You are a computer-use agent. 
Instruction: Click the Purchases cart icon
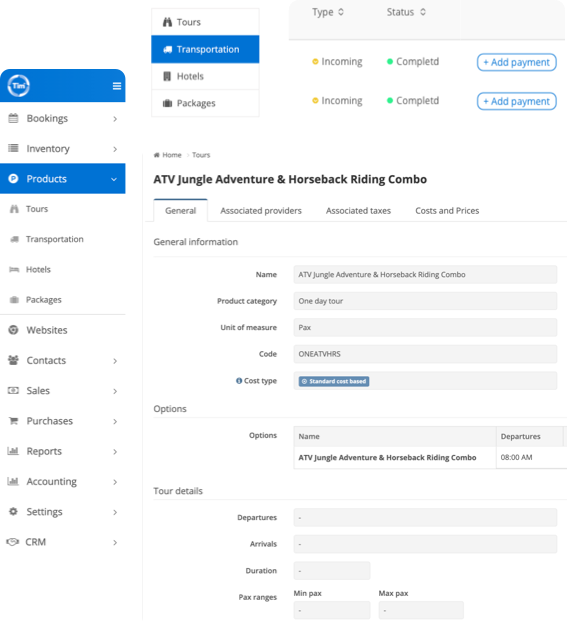click(13, 421)
